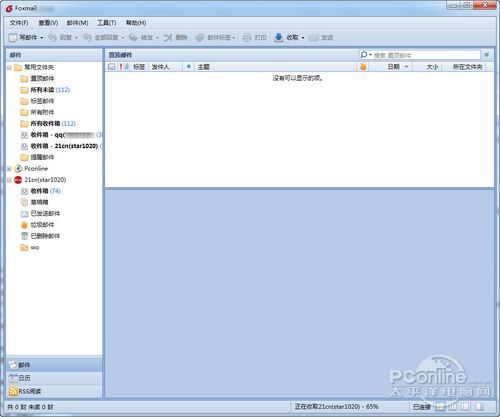Open the 邮件标签 dropdown arrow

pyautogui.click(x=234, y=38)
